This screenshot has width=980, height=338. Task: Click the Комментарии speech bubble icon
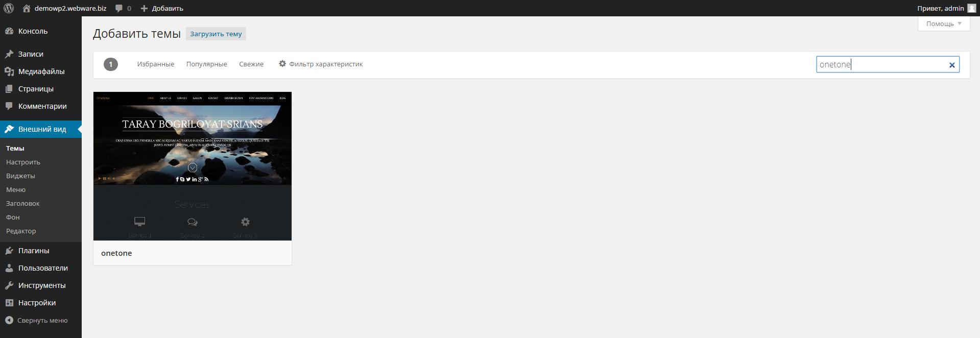(9, 106)
